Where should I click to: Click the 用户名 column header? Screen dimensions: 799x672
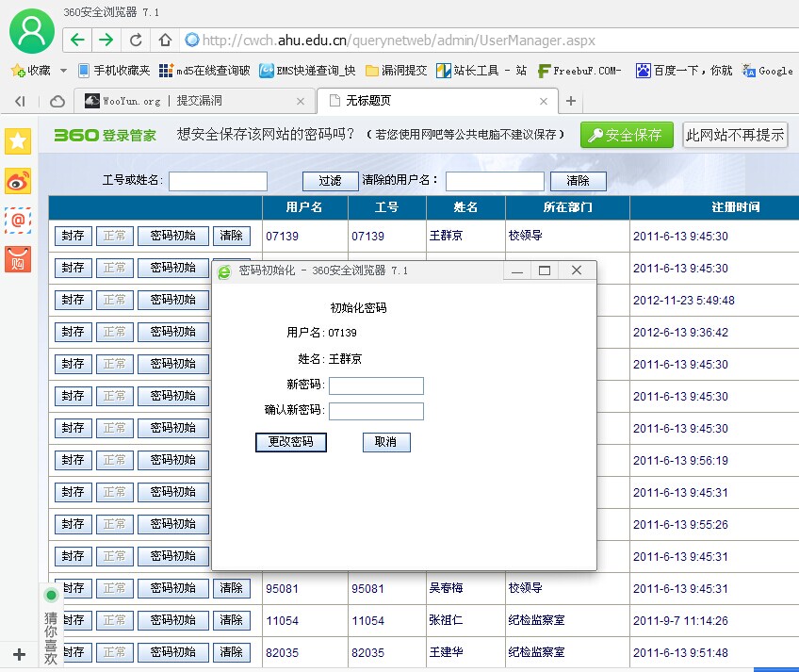[x=304, y=207]
